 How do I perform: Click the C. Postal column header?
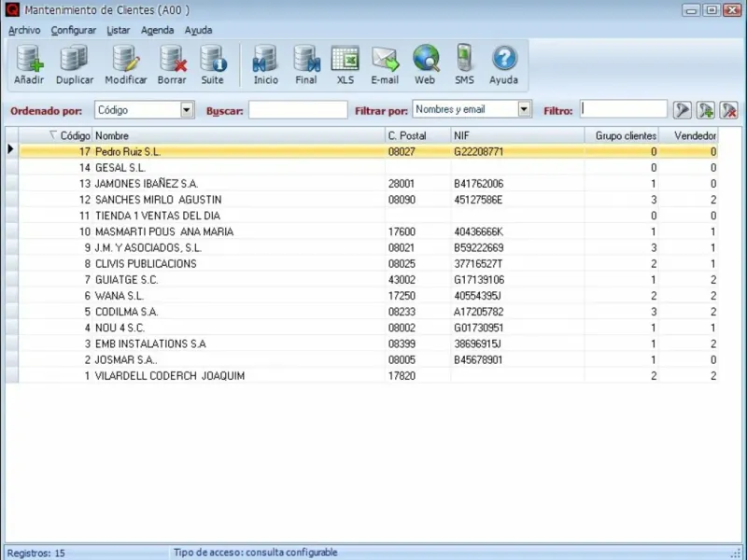[417, 135]
